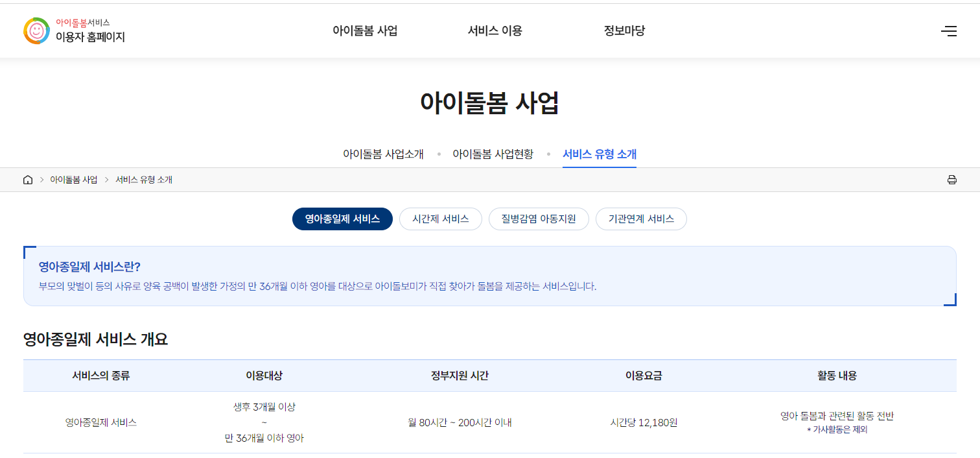980x458 pixels.
Task: Click 아이돌봄 사업 in the breadcrumb trail
Action: pyautogui.click(x=75, y=179)
